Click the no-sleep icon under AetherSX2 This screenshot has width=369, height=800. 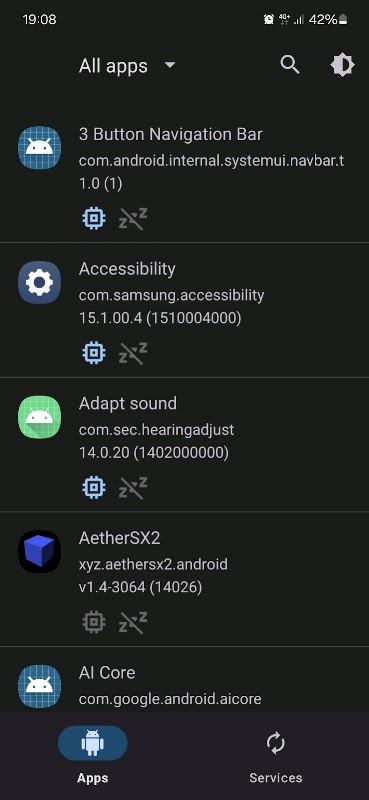point(133,622)
